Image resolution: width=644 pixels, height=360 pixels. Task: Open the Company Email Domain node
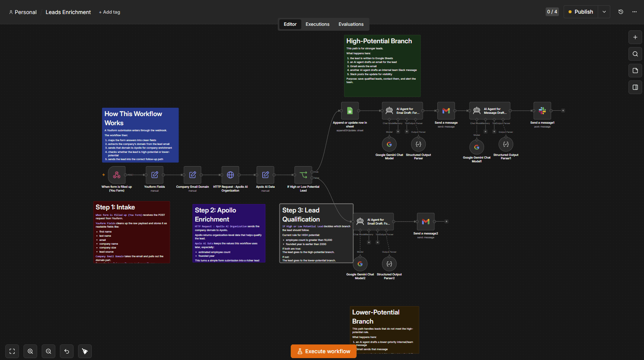(193, 175)
